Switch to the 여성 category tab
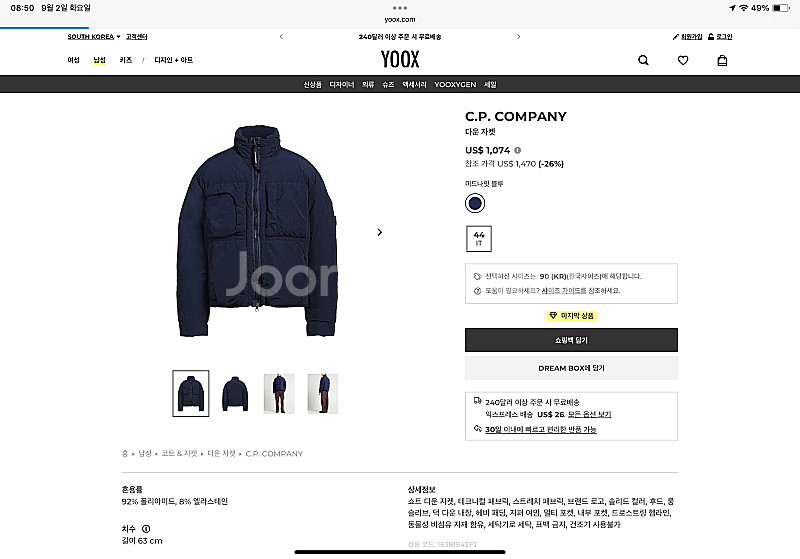 pyautogui.click(x=73, y=60)
